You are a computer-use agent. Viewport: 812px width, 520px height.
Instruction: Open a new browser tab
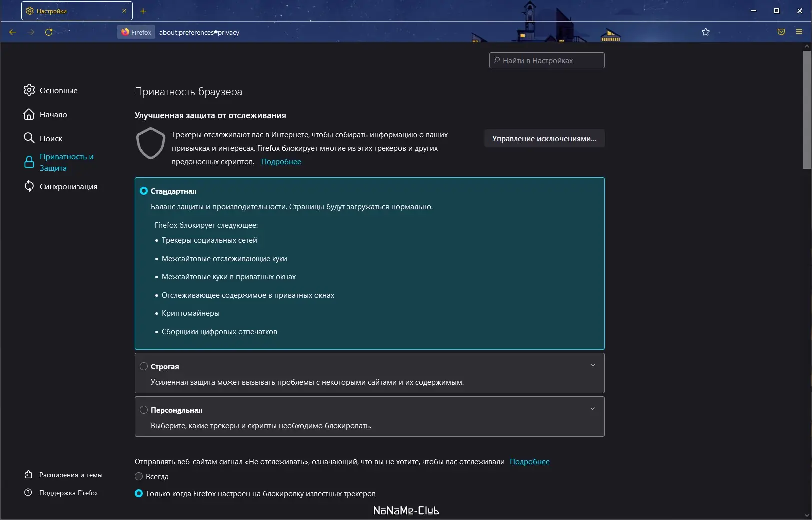tap(143, 10)
